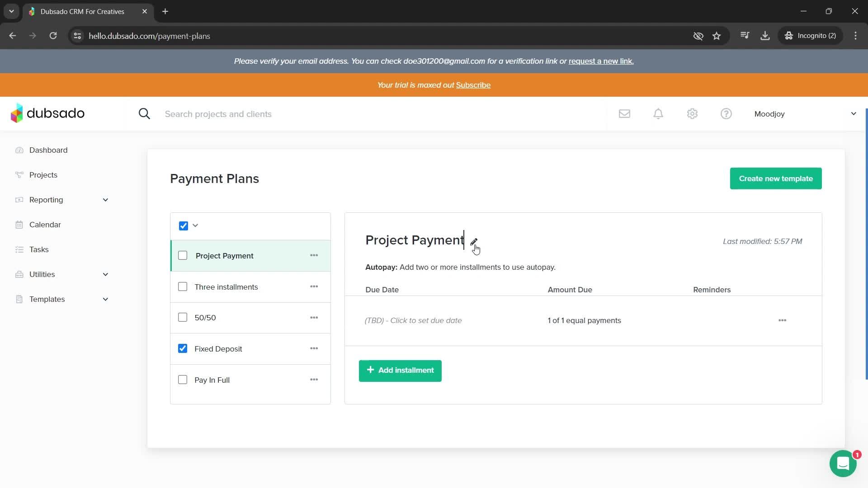Open the media control icon in toolbar

pyautogui.click(x=745, y=36)
